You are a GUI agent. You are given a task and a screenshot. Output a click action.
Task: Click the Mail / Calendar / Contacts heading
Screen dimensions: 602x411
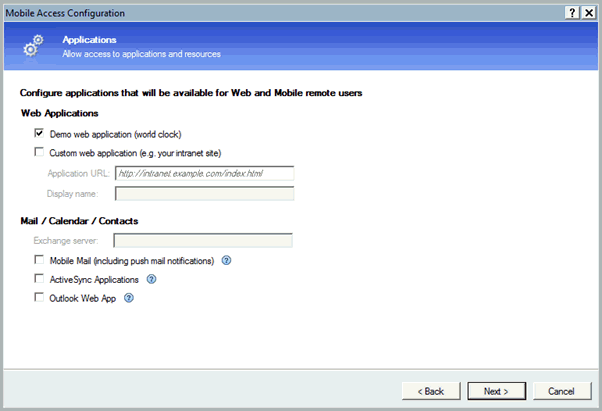[x=79, y=220]
